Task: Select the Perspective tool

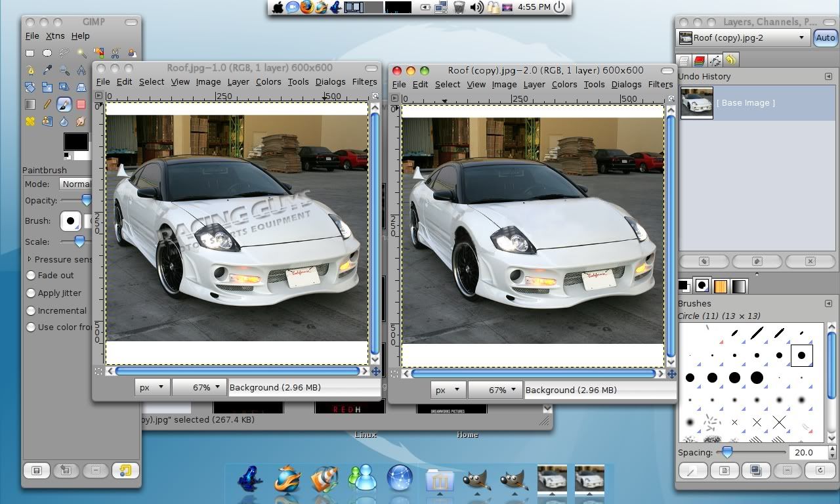Action: coord(81,87)
